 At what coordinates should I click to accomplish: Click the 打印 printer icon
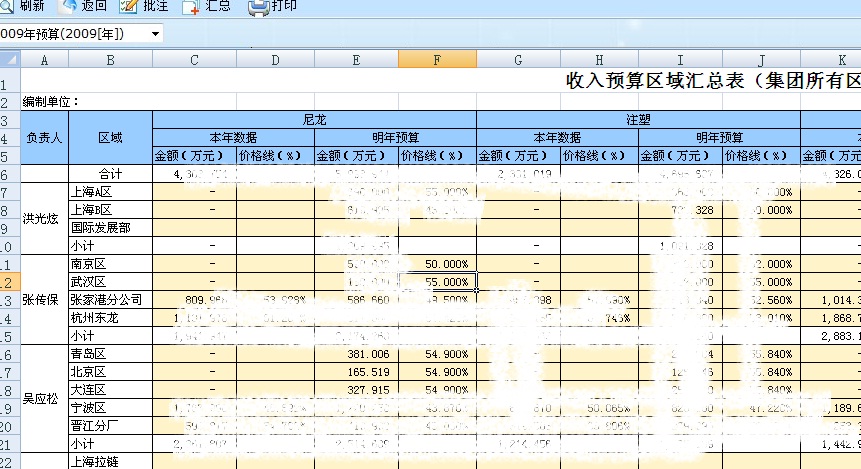pyautogui.click(x=258, y=7)
